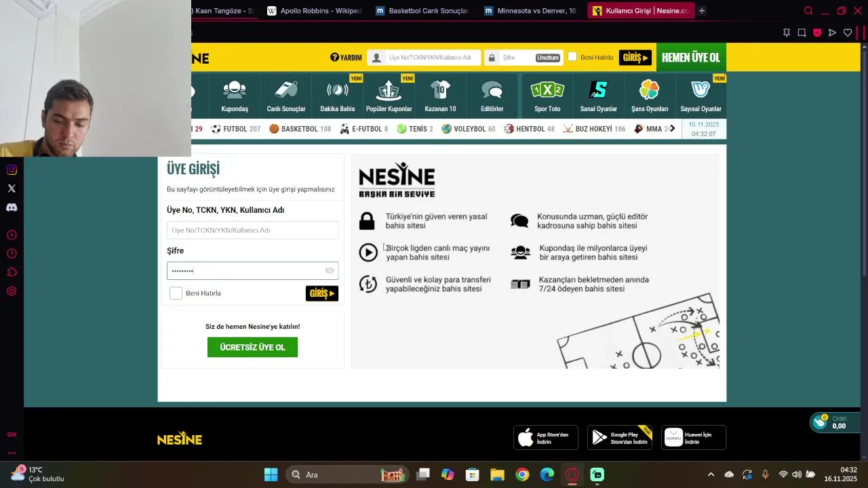Open sidebar settings gear icon
Image resolution: width=868 pixels, height=488 pixels.
pyautogui.click(x=12, y=291)
